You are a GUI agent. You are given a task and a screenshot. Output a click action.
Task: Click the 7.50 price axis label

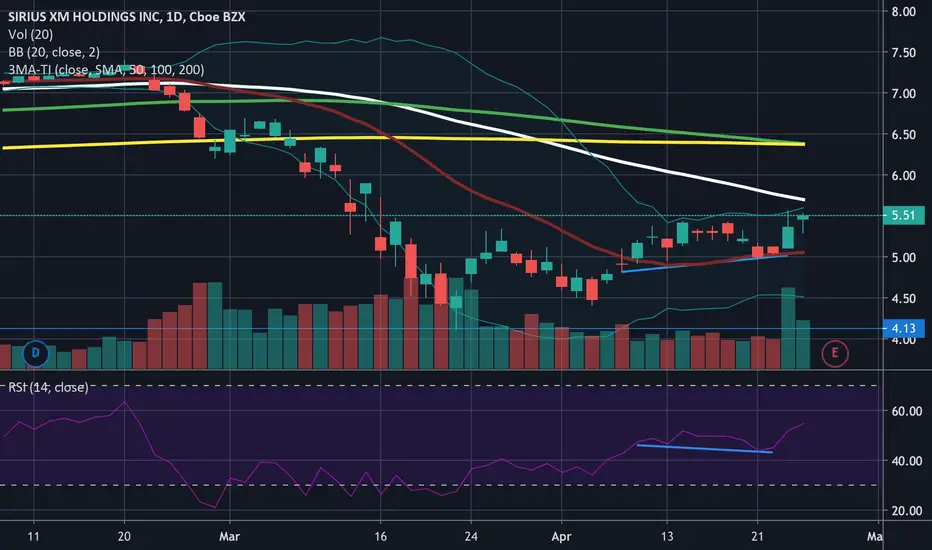[903, 52]
